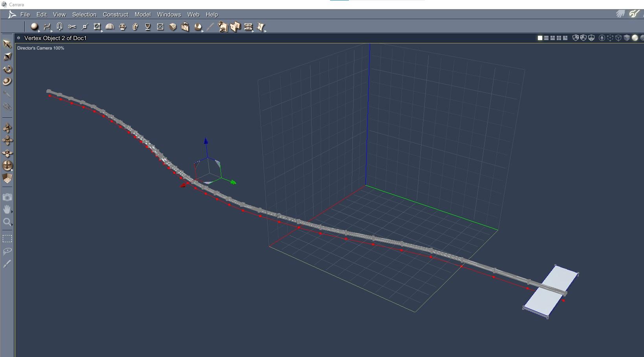Switch to single view layout
The height and width of the screenshot is (357, 644).
pos(540,38)
